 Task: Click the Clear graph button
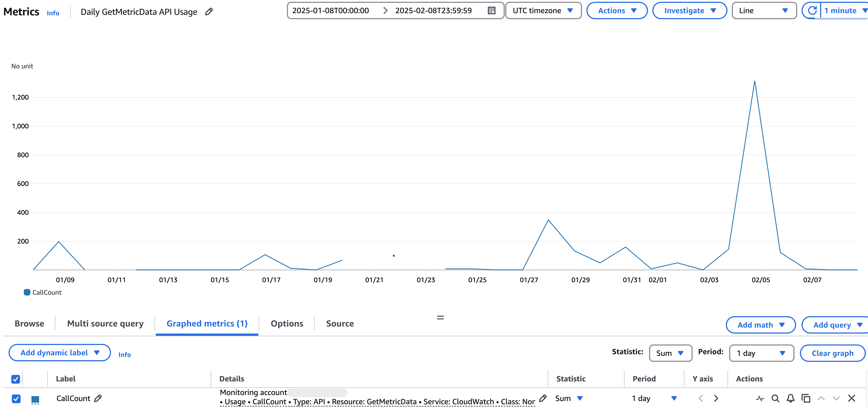[x=832, y=353]
